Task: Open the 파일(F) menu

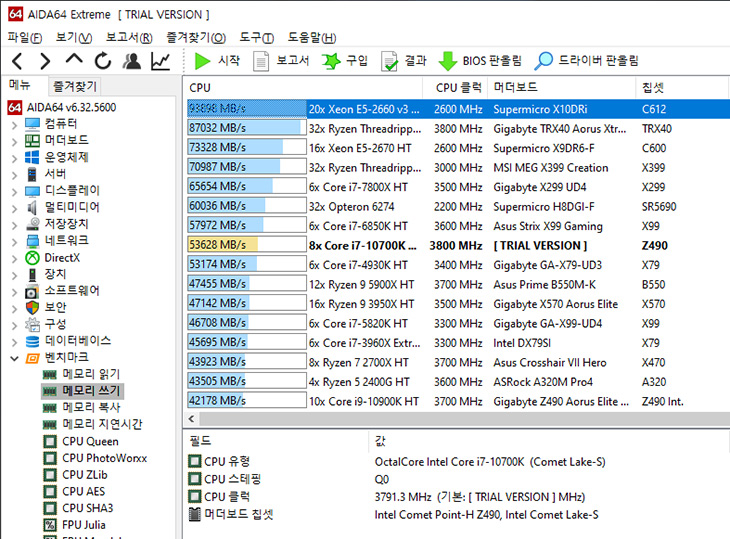Action: coord(25,37)
